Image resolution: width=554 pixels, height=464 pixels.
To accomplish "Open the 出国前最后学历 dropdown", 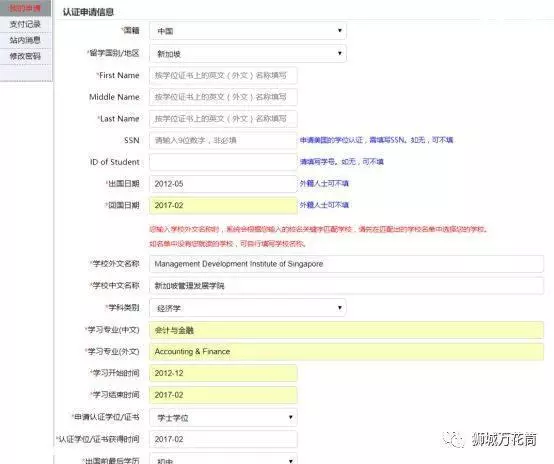I will pos(223,459).
